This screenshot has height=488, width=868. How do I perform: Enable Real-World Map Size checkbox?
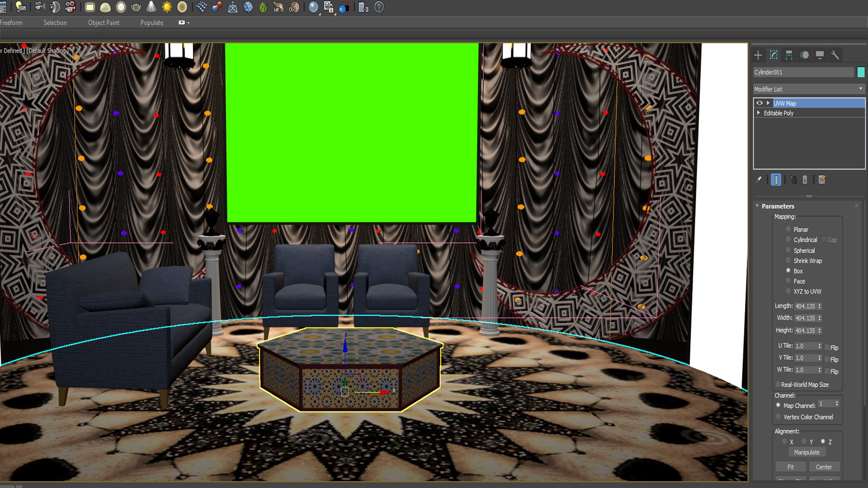pos(778,385)
